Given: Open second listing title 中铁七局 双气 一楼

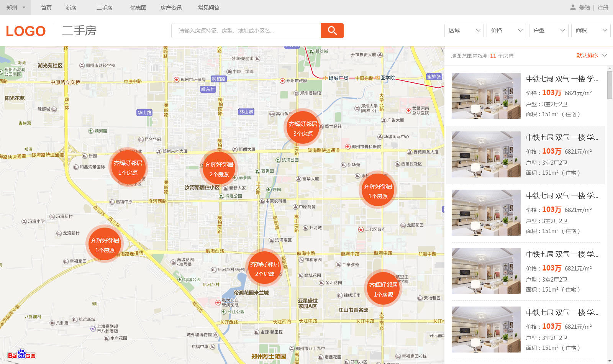Looking at the screenshot, I should coord(562,138).
